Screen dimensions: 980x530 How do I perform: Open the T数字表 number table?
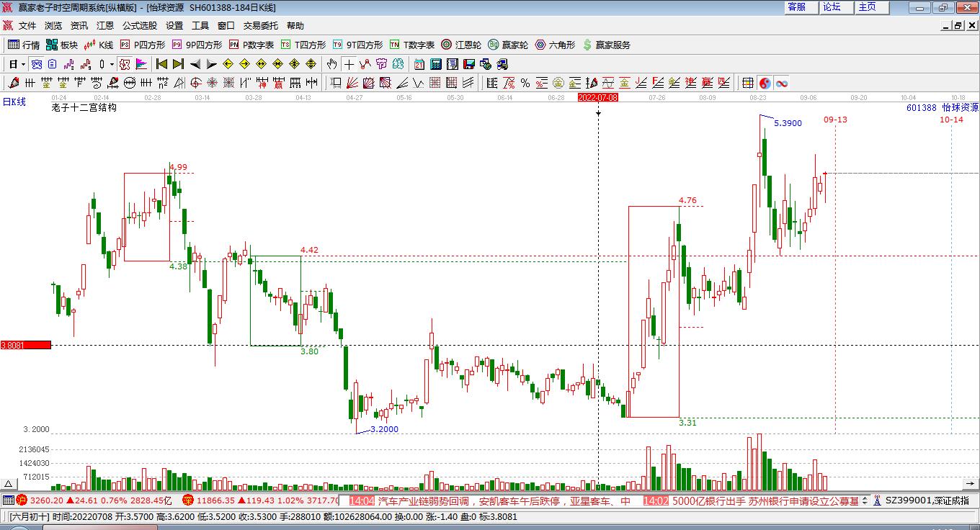[411, 45]
